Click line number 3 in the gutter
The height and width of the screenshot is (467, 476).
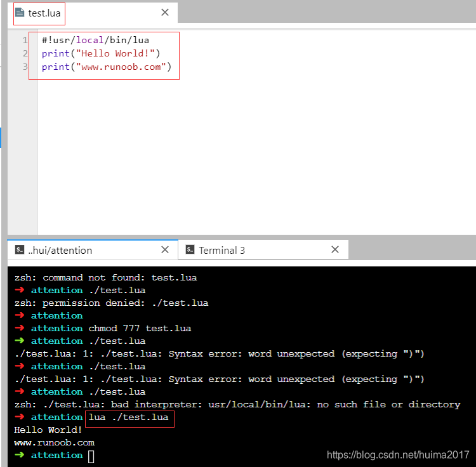click(25, 67)
